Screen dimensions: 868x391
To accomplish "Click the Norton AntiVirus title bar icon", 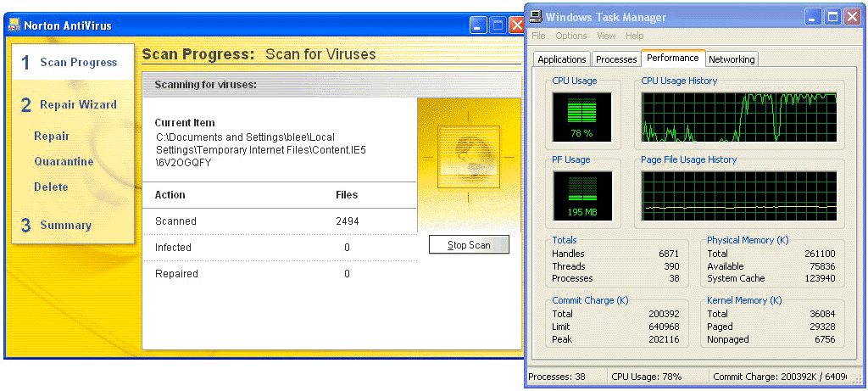I will [14, 25].
